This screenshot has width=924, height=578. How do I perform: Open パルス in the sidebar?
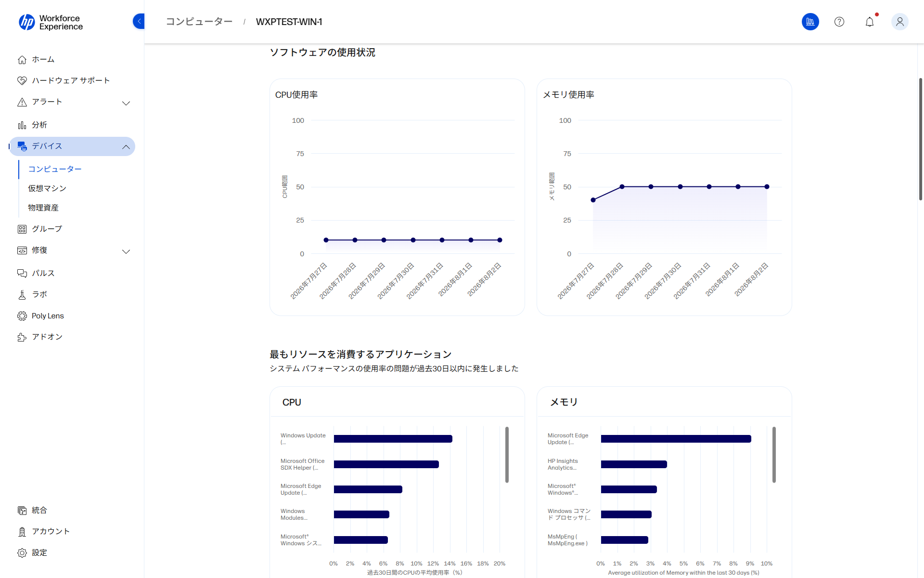click(x=43, y=273)
